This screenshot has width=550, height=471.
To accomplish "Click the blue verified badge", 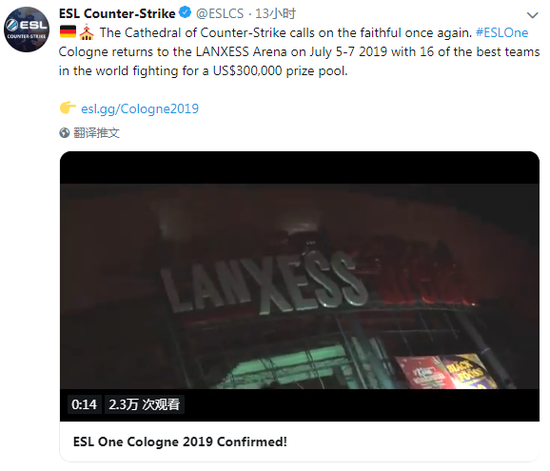I will pos(185,13).
